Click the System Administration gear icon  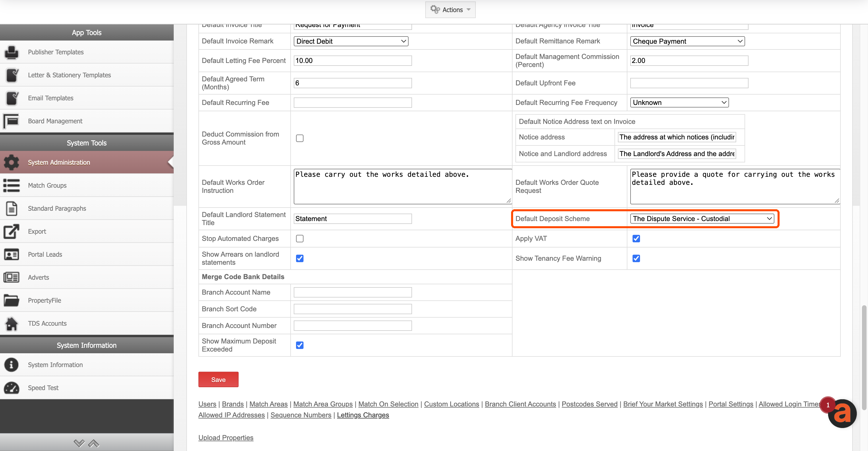click(11, 163)
